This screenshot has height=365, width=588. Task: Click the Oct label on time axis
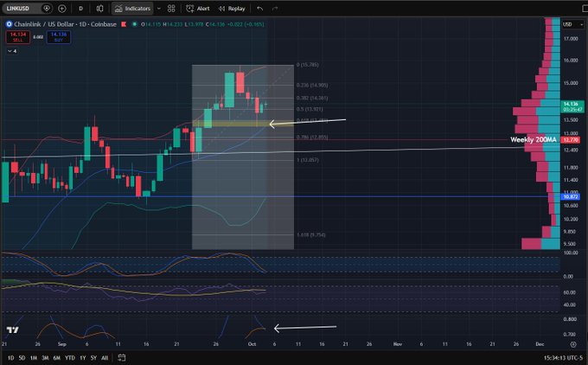point(252,344)
